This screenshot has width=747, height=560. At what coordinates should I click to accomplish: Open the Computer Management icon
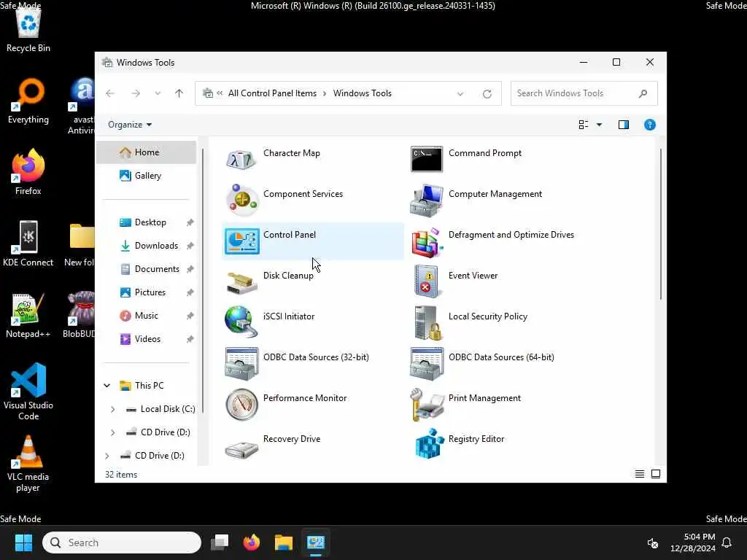pyautogui.click(x=426, y=200)
